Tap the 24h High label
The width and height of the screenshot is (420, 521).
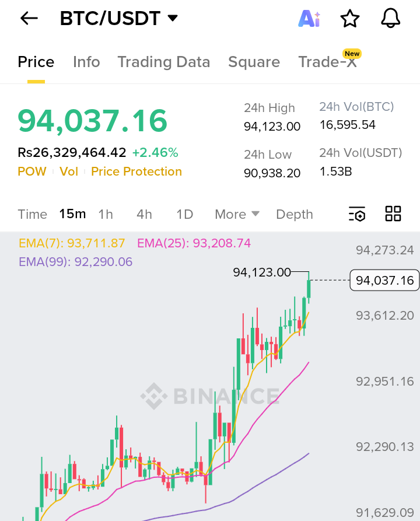click(x=269, y=108)
